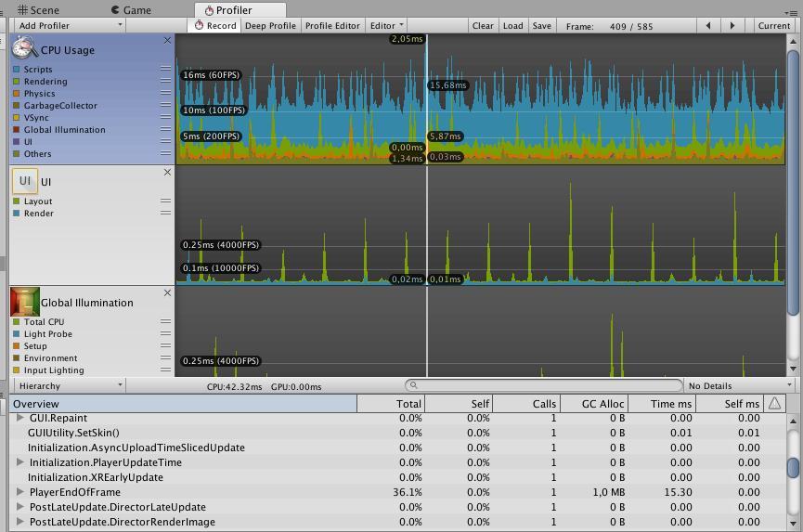Click the warning triangle column header

click(x=774, y=404)
